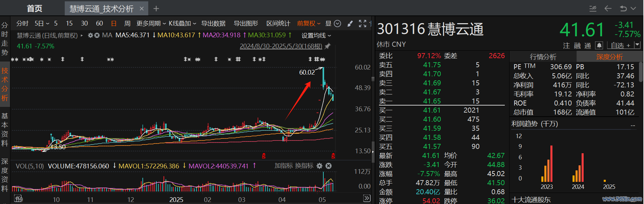Remove the MA indicator with its X icon
The width and height of the screenshot is (644, 204).
coord(97,35)
